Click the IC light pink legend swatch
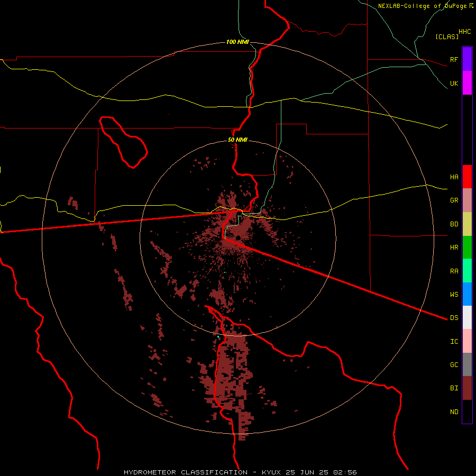Image resolution: width=476 pixels, height=476 pixels. coord(467,341)
